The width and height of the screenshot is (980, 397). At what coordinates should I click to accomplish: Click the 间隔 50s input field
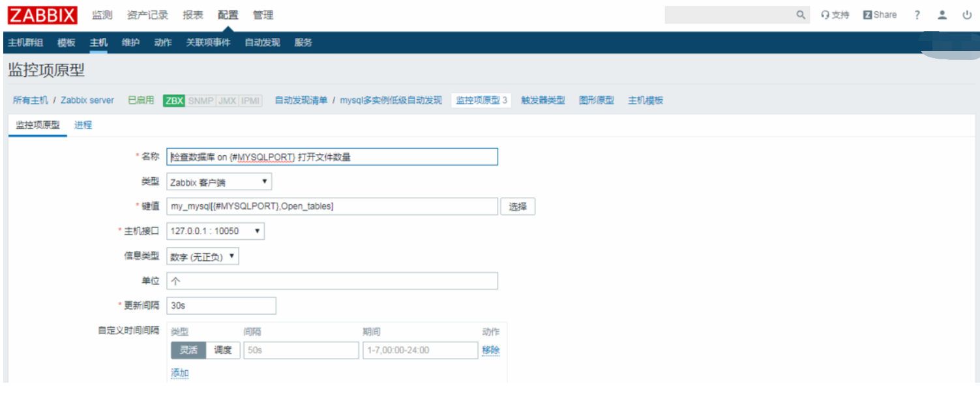pos(301,350)
